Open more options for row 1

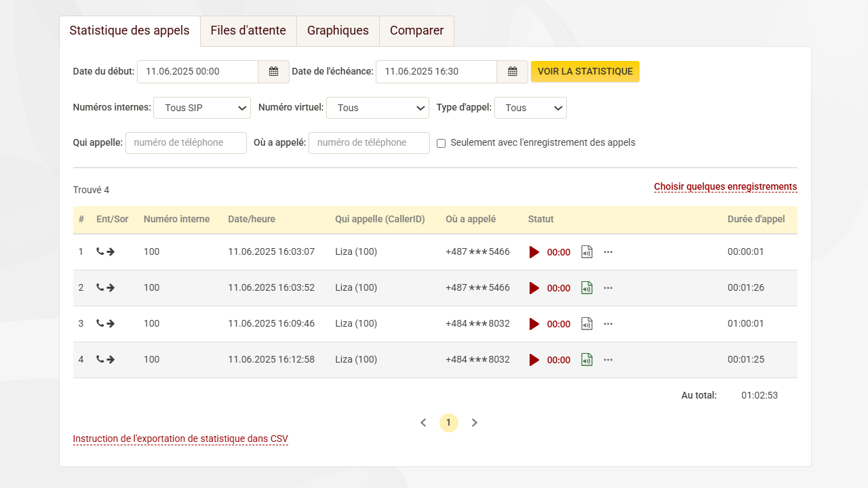pos(608,252)
